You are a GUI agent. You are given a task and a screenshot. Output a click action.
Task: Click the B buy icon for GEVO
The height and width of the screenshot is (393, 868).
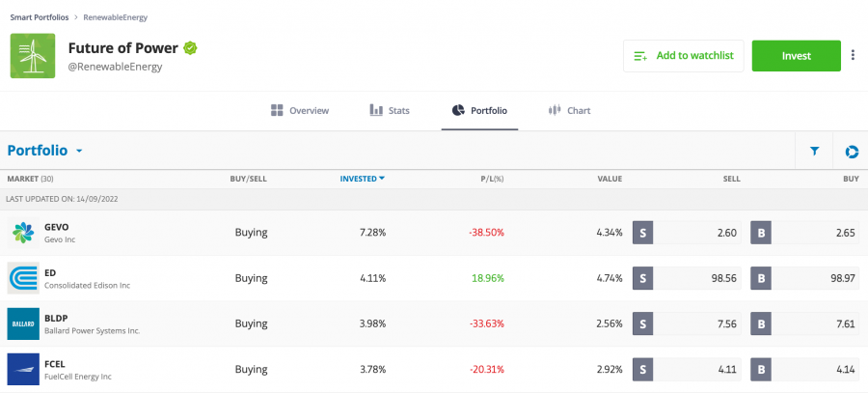pyautogui.click(x=761, y=233)
